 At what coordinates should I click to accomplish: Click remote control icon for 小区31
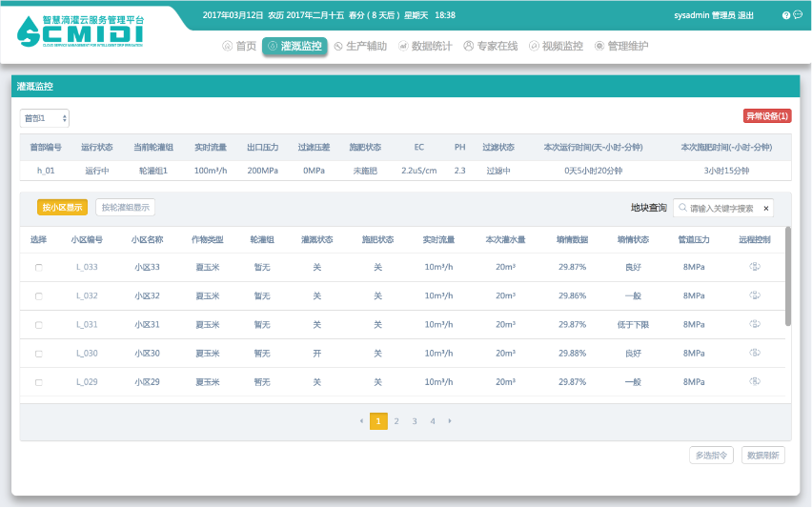click(x=754, y=324)
